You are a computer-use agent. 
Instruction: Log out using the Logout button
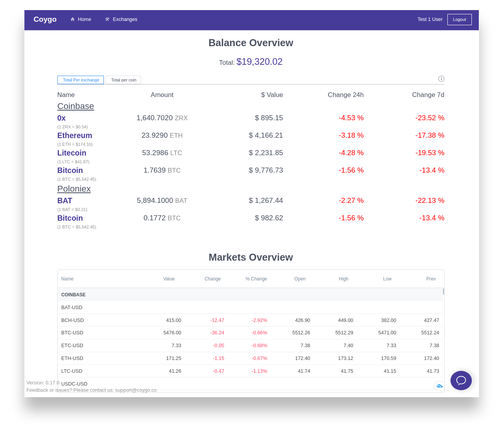[459, 19]
